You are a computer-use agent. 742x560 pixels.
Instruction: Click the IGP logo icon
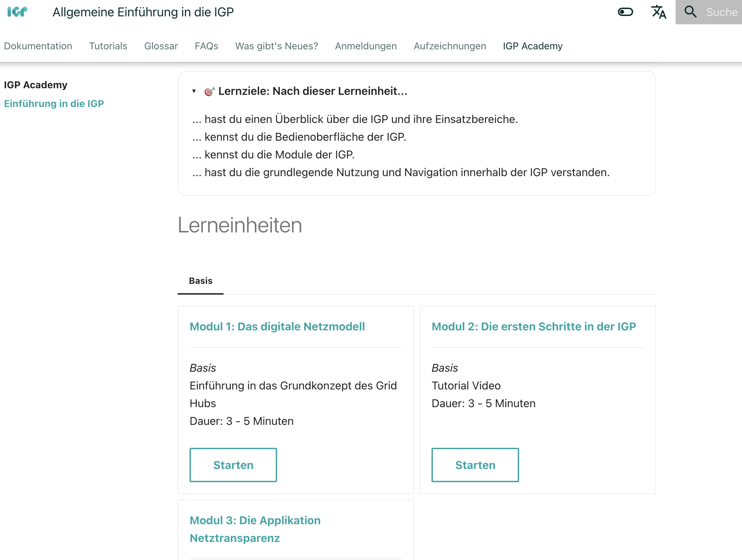pos(17,12)
